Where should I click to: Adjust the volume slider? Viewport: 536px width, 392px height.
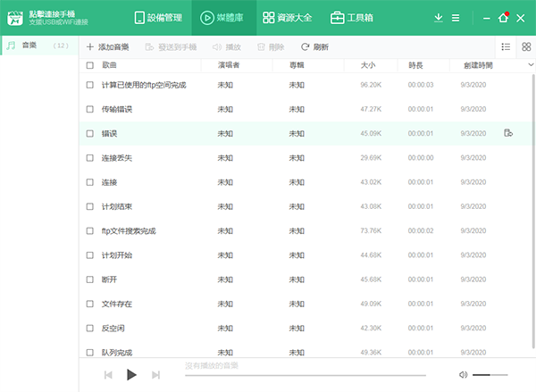(490, 375)
